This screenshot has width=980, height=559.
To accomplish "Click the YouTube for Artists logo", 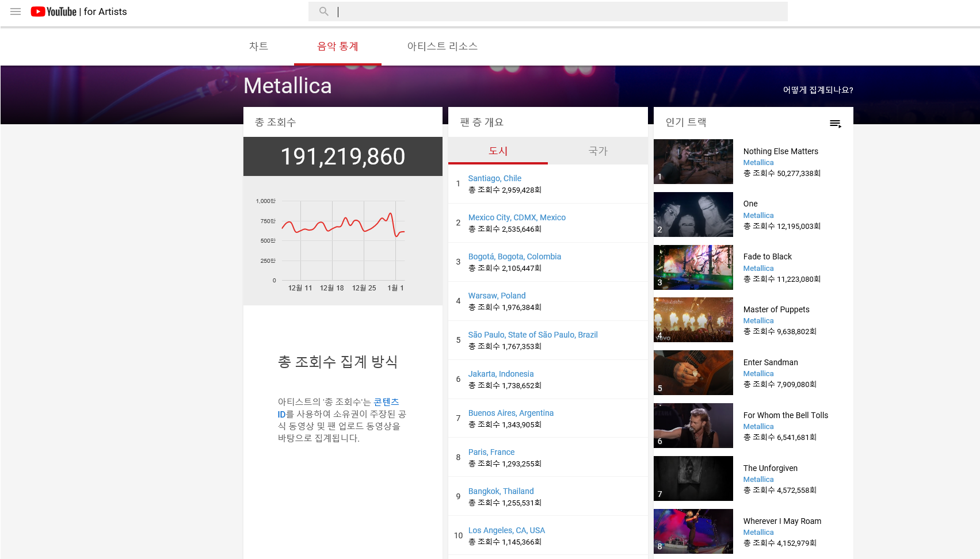I will (x=79, y=12).
